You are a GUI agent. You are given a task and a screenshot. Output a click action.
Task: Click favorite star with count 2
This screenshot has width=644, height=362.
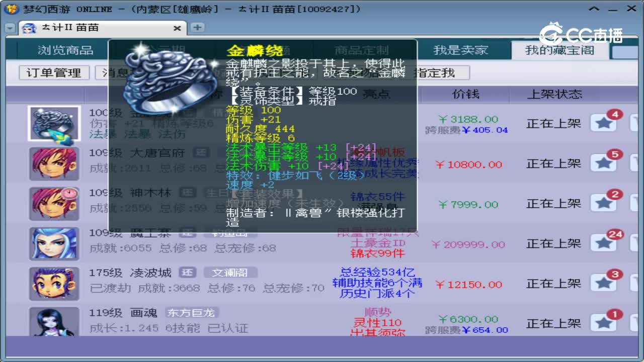click(603, 203)
